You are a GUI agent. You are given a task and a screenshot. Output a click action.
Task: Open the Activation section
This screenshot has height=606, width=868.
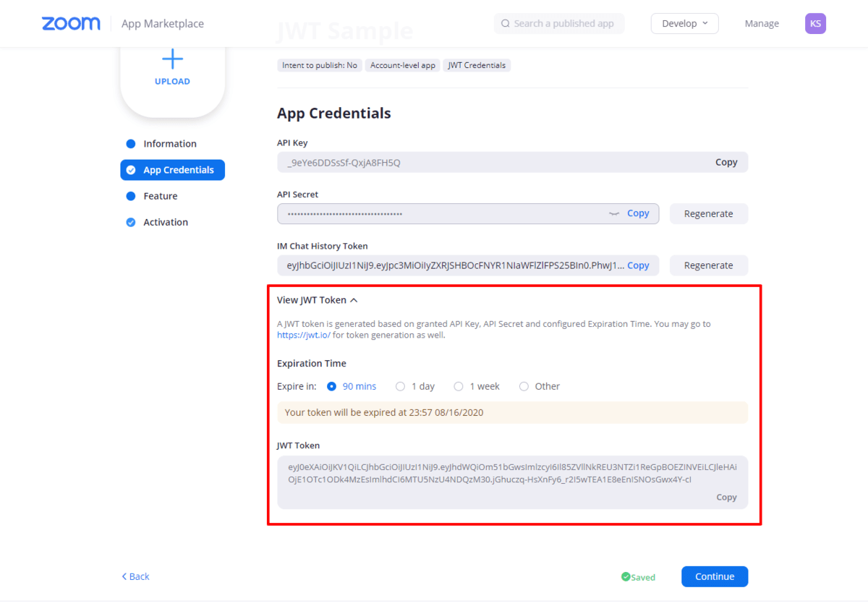[x=166, y=222]
